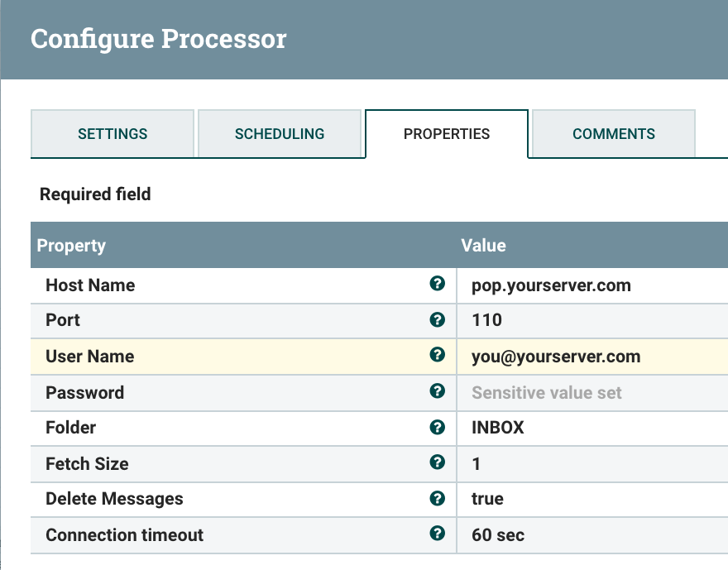Click the Host Name help icon
The height and width of the screenshot is (570, 728).
tap(438, 284)
